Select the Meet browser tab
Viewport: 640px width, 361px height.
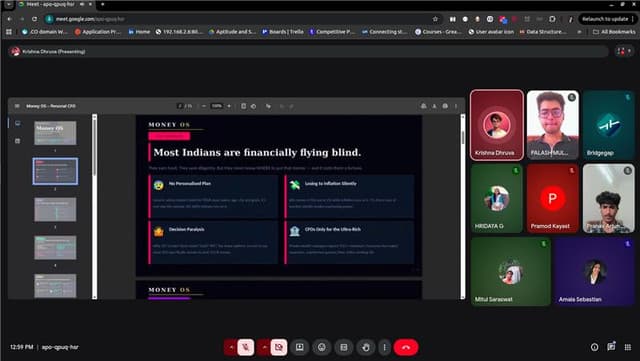click(x=55, y=4)
